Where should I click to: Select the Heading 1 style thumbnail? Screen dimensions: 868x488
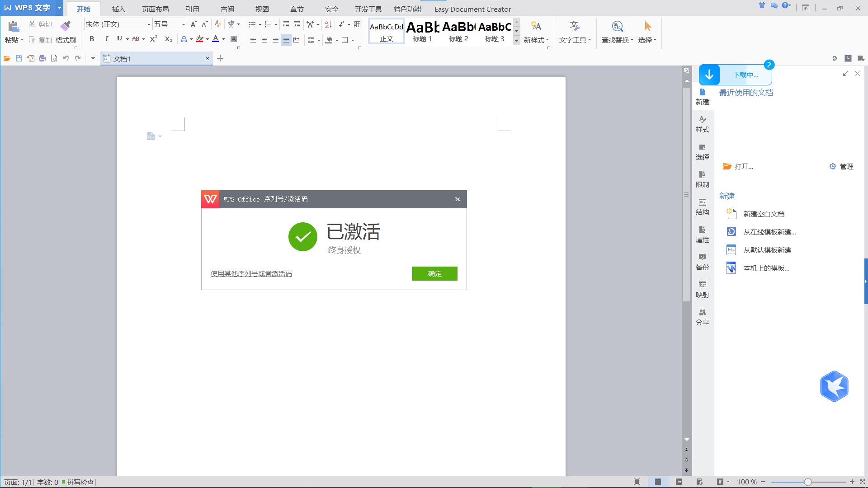point(422,31)
